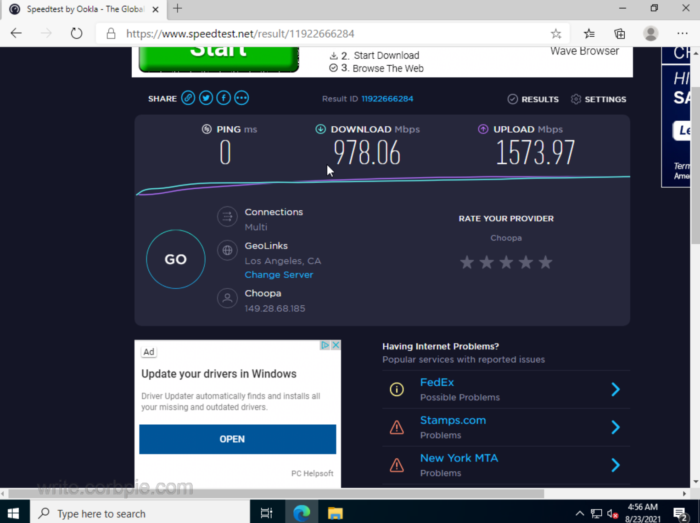Open a new browser tab
Image resolution: width=700 pixels, height=523 pixels.
pyautogui.click(x=178, y=8)
